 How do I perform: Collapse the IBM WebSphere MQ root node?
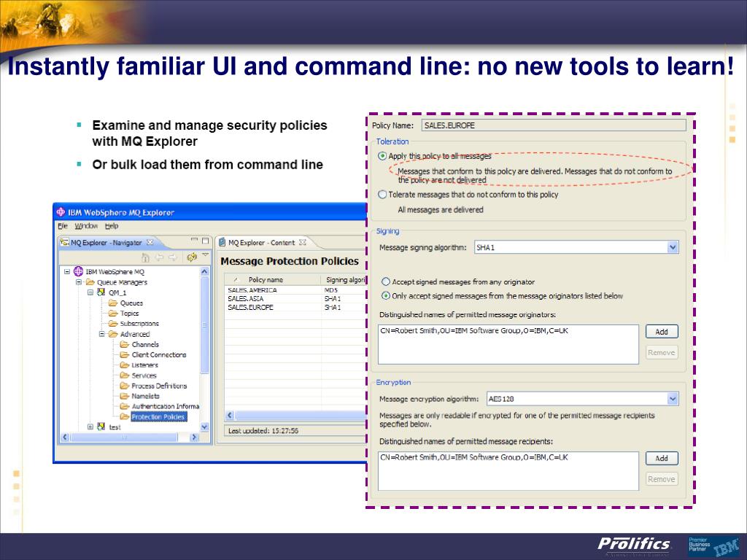click(x=67, y=271)
